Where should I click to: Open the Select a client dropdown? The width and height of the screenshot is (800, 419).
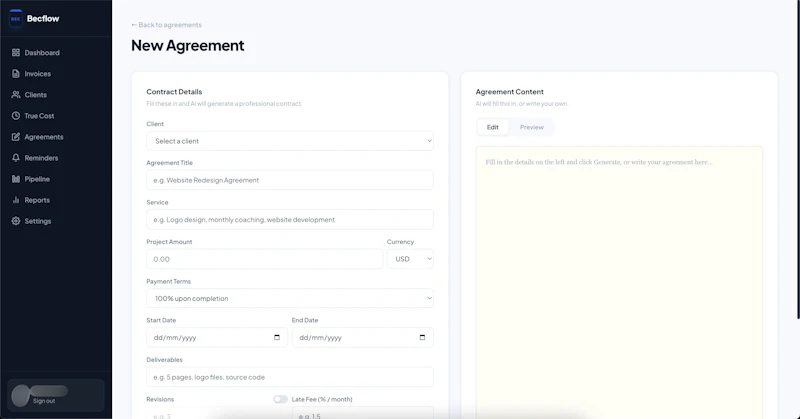coord(290,141)
